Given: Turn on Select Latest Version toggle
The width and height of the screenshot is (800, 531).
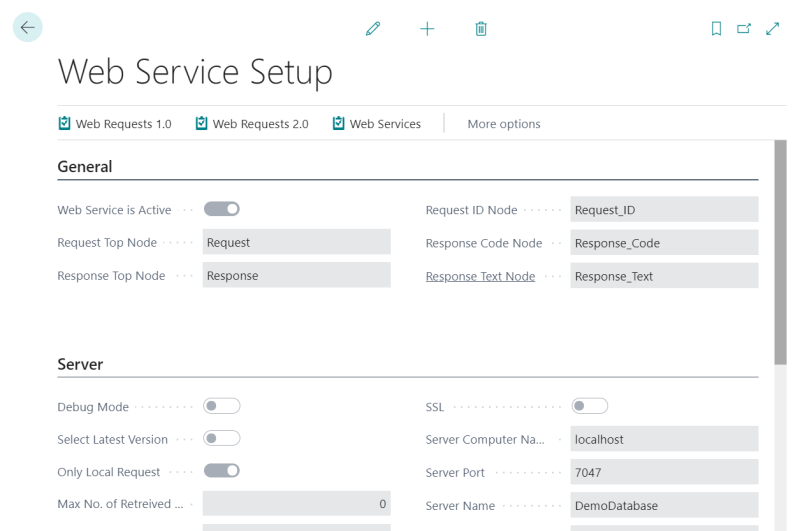Looking at the screenshot, I should pos(222,438).
